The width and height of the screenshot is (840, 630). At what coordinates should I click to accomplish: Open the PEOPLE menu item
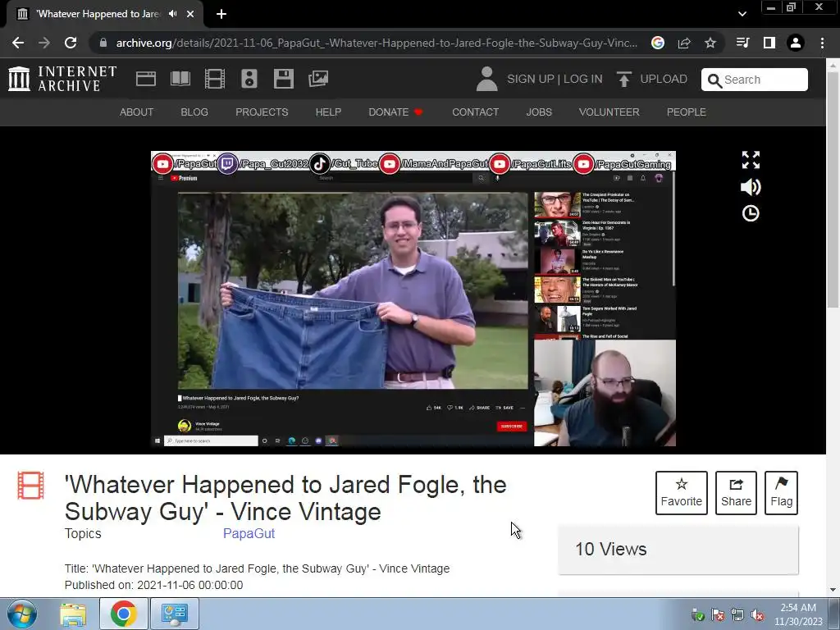(x=687, y=112)
